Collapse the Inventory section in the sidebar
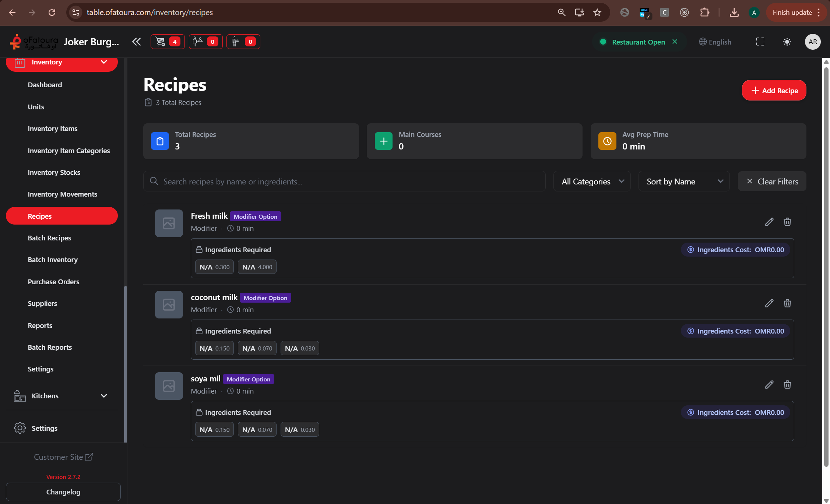830x504 pixels. [103, 62]
